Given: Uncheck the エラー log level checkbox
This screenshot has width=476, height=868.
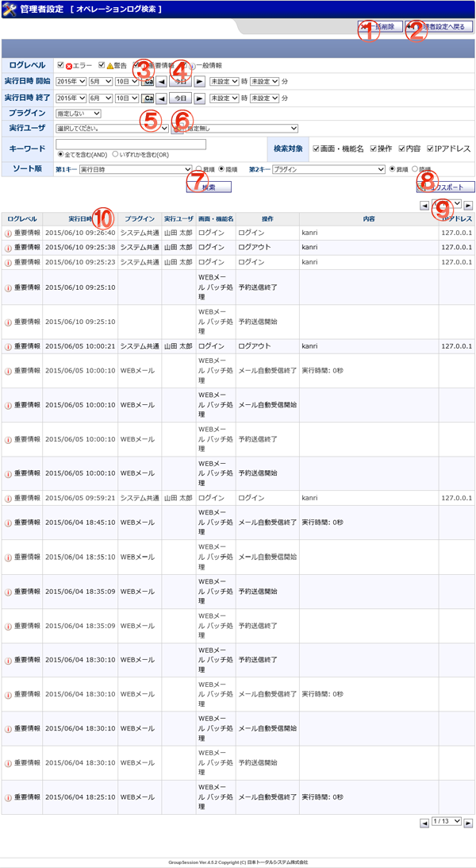Looking at the screenshot, I should tap(62, 65).
